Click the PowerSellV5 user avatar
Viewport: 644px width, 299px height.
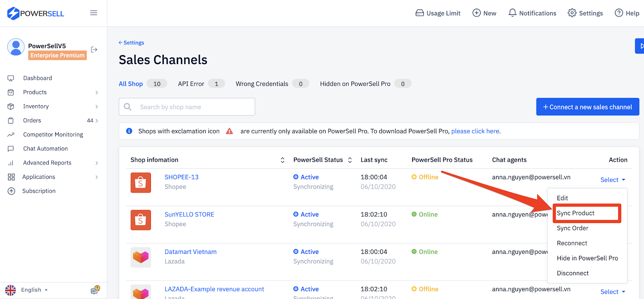16,48
